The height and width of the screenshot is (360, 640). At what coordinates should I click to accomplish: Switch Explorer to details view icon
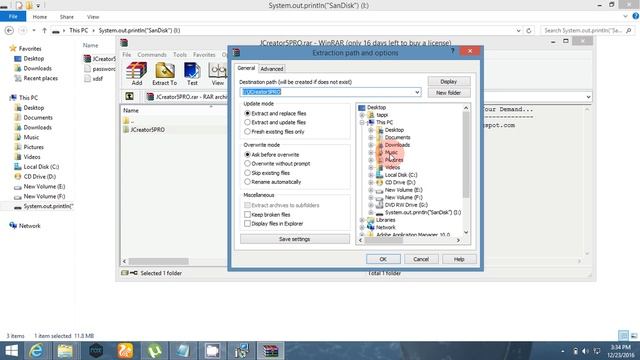coord(623,336)
